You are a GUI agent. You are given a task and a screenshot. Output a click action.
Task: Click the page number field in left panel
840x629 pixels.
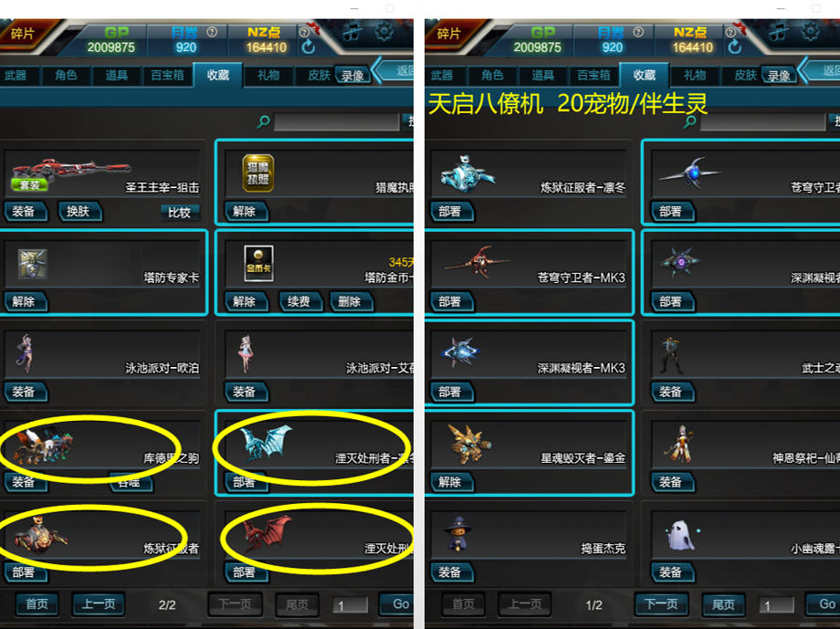(350, 605)
